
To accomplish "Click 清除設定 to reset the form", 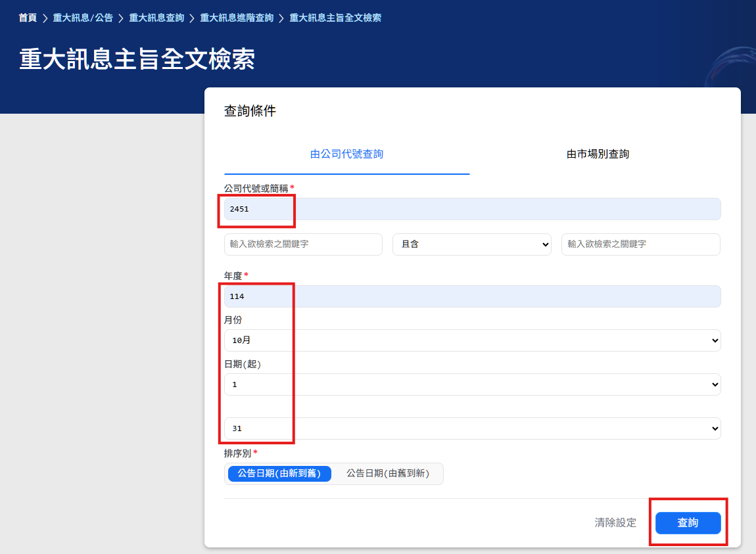I will coord(615,523).
